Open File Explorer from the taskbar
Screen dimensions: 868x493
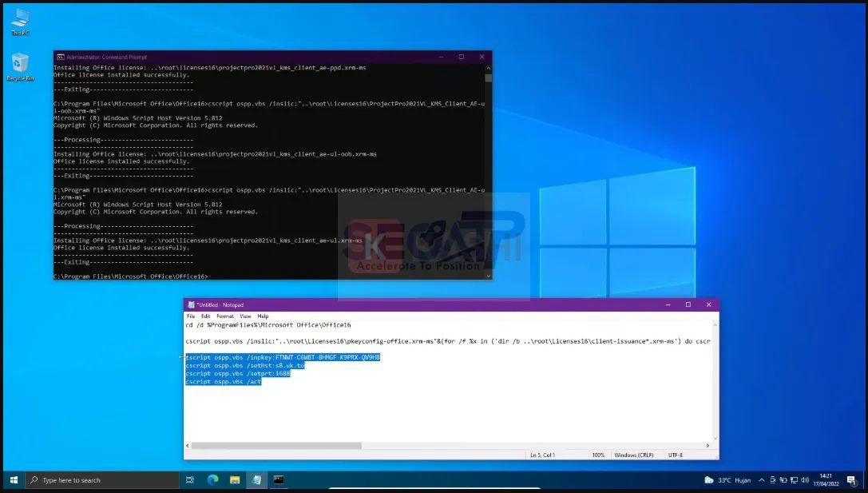point(234,479)
